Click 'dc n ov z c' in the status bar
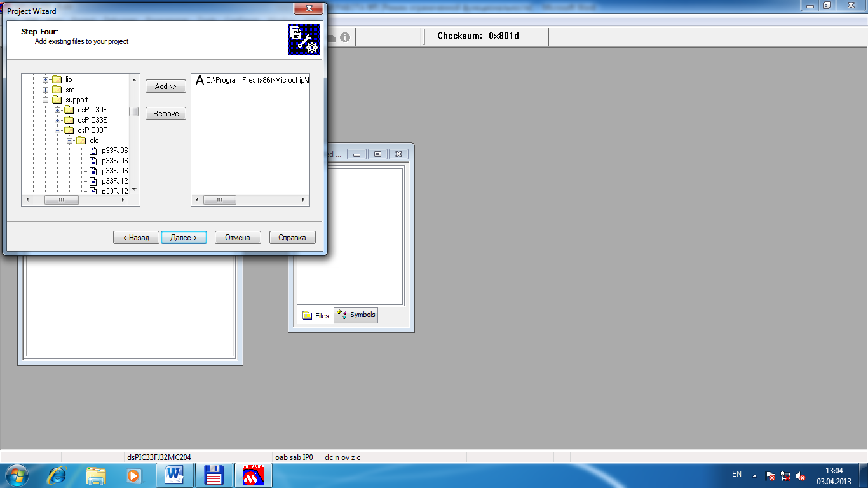Viewport: 868px width, 488px height. click(343, 457)
